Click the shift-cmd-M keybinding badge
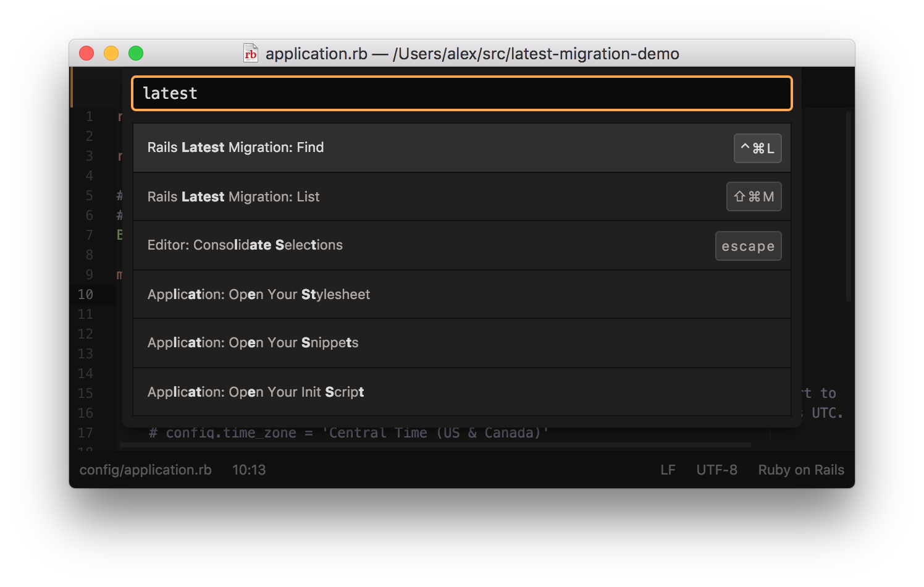The height and width of the screenshot is (587, 924). 754,196
